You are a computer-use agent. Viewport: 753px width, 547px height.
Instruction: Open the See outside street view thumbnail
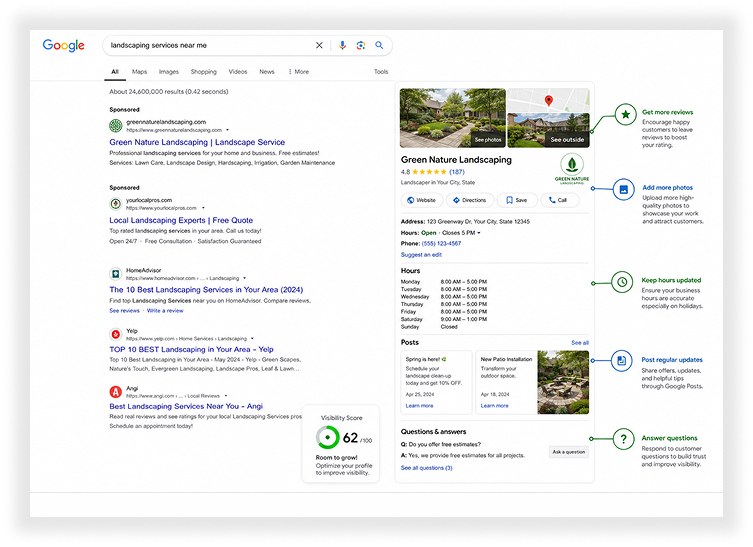point(548,130)
